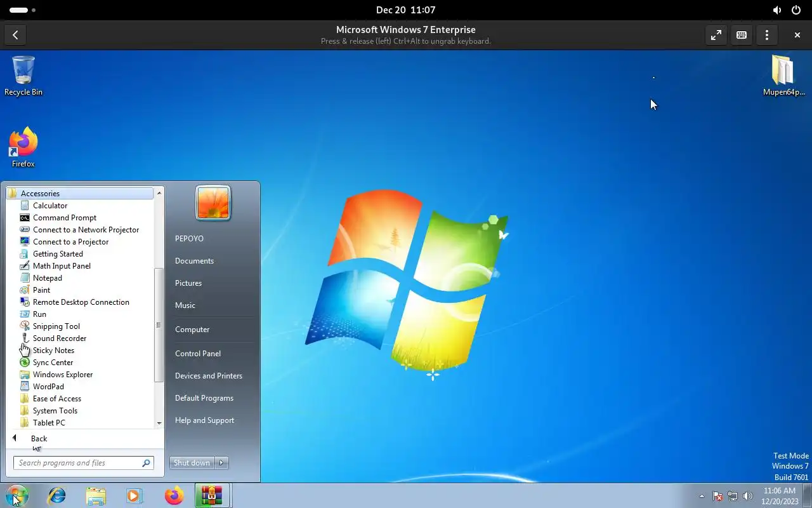Click the user account picture
The image size is (812, 508).
[x=213, y=203]
